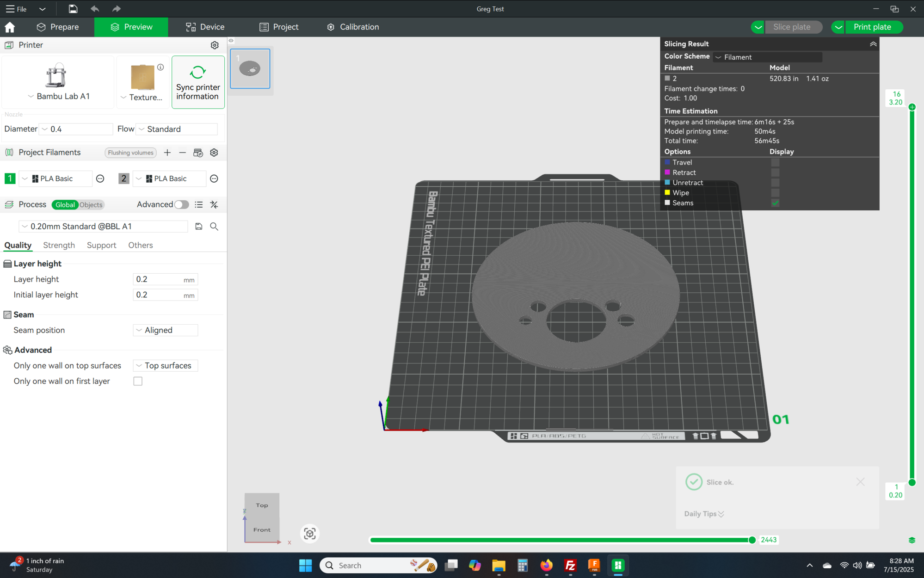Viewport: 924px width, 578px height.
Task: Open the compare presets icon
Action: (x=214, y=204)
